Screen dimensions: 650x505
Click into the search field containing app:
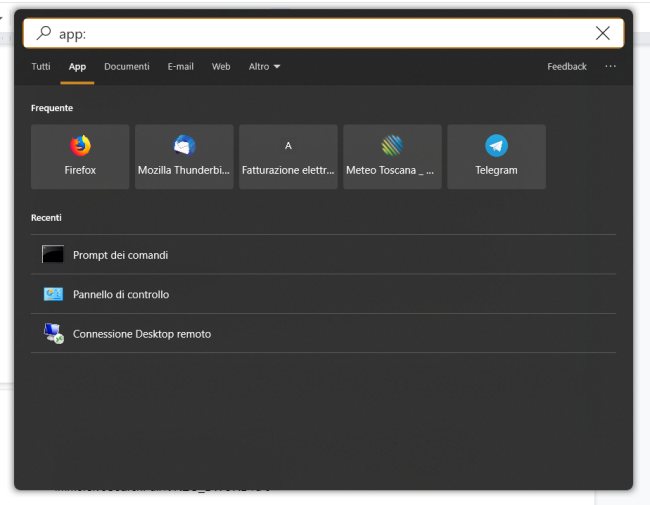(323, 33)
